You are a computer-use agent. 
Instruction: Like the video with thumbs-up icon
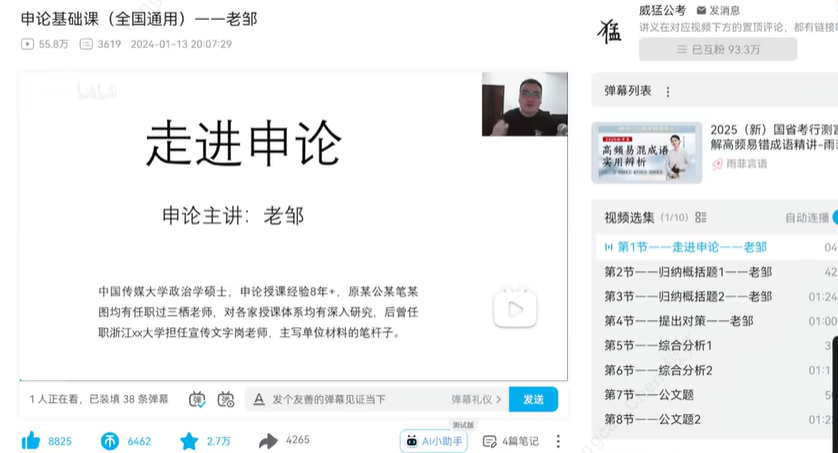(31, 441)
